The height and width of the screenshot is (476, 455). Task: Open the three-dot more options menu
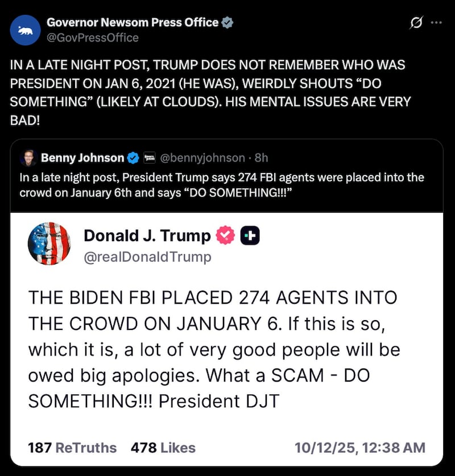coord(436,22)
